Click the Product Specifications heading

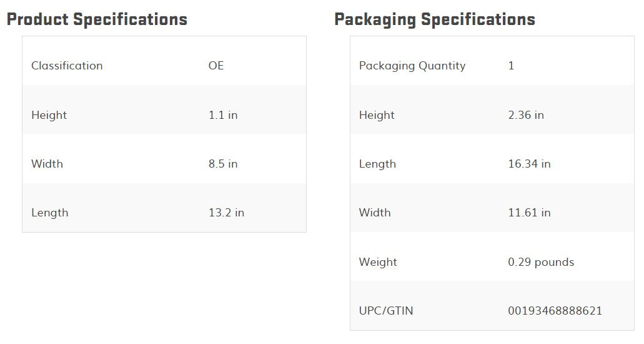[x=97, y=19]
